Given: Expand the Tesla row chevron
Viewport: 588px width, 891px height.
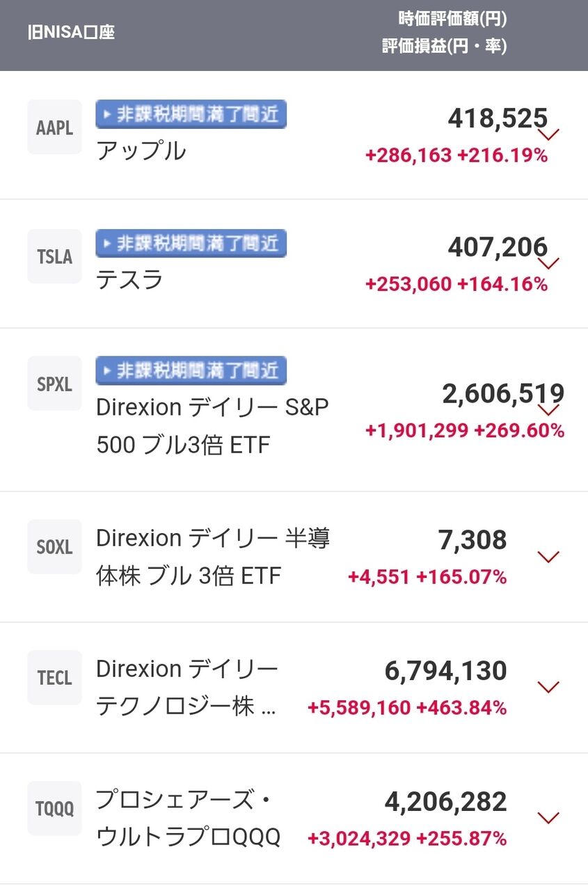Looking at the screenshot, I should coord(549,263).
